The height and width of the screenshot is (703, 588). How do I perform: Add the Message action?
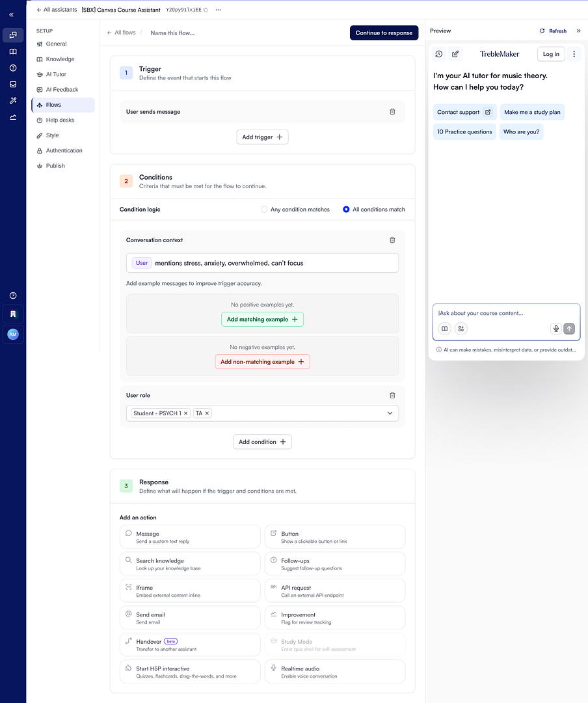(x=190, y=536)
